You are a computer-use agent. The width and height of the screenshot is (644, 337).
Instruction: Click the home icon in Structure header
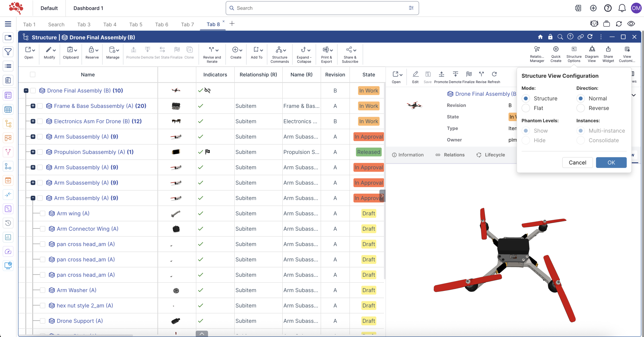[540, 37]
